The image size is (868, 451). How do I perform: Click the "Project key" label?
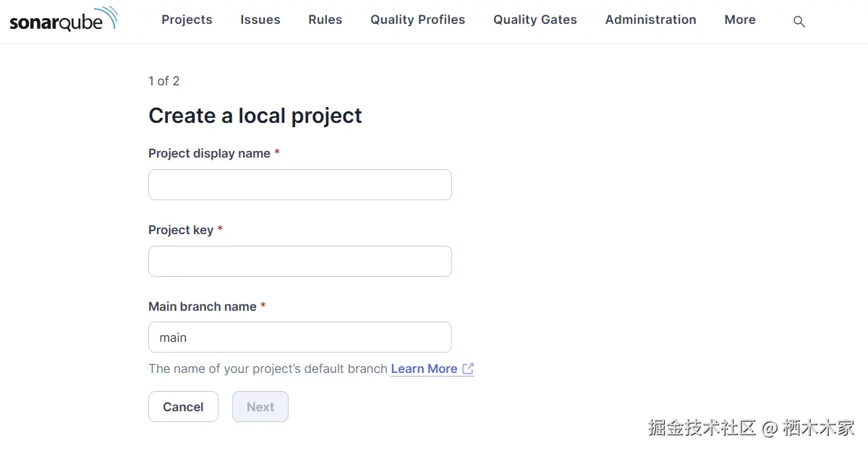181,230
